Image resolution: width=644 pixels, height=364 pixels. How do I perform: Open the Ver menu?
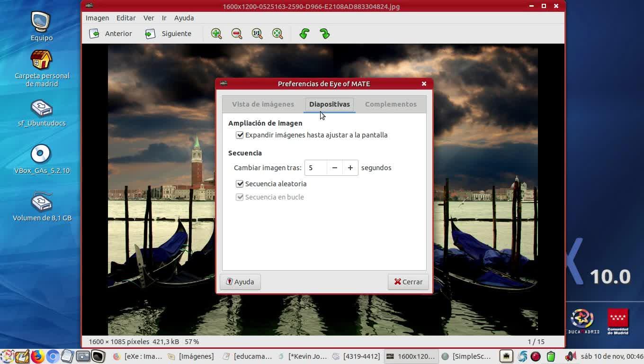(149, 18)
